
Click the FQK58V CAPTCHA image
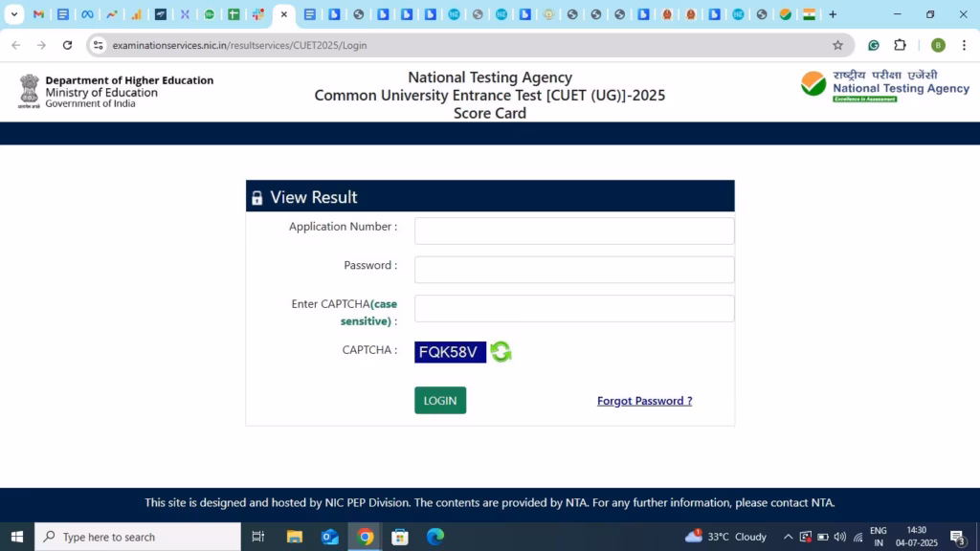point(450,352)
